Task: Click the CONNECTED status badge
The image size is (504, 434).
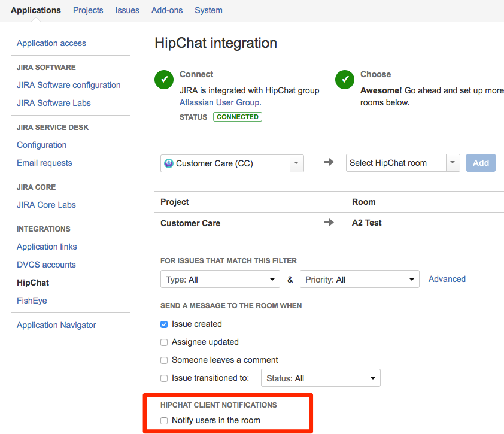Action: (238, 117)
